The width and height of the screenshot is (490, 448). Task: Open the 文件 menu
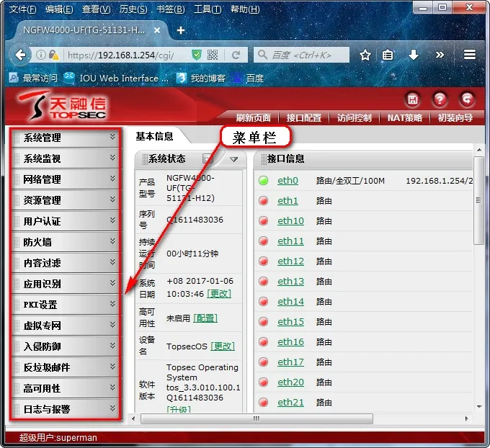point(22,9)
